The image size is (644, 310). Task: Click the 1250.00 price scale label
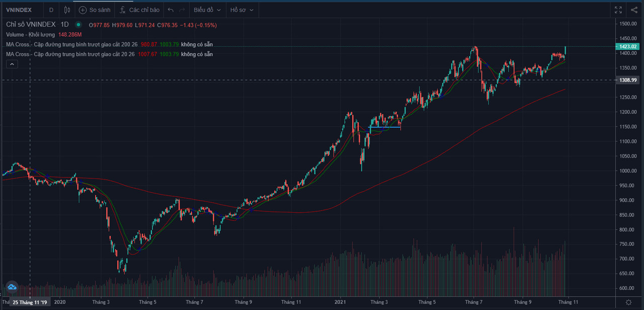click(629, 98)
